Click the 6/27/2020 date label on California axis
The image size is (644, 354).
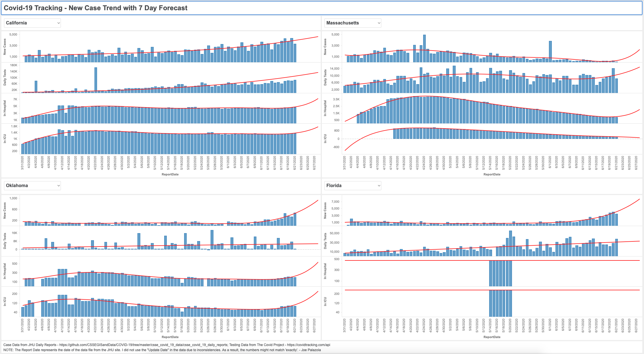[314, 163]
